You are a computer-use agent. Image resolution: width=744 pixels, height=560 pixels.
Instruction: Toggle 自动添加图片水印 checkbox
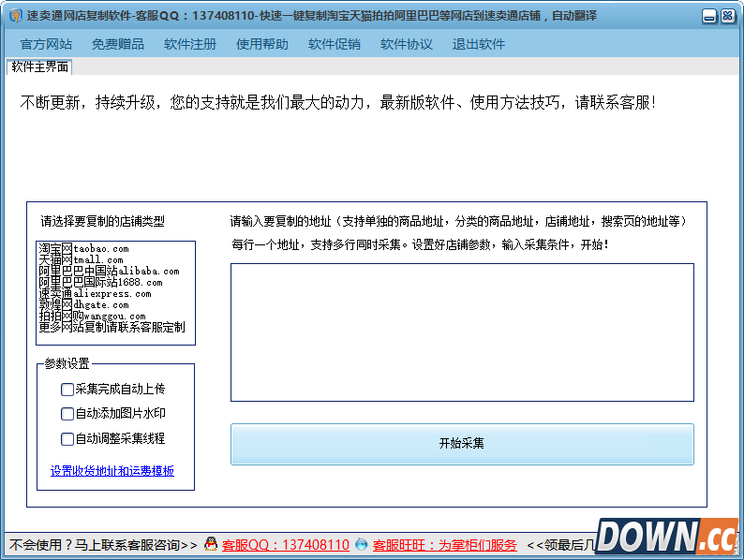tap(113, 414)
